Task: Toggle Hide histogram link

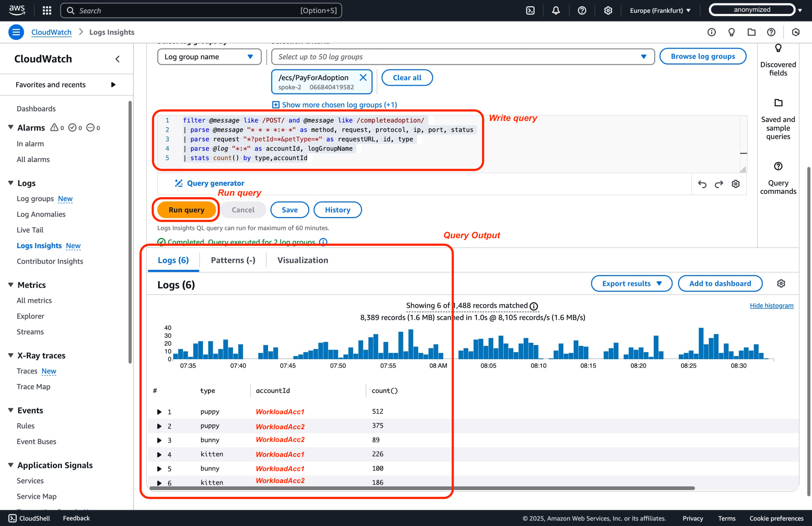Action: 771,305
